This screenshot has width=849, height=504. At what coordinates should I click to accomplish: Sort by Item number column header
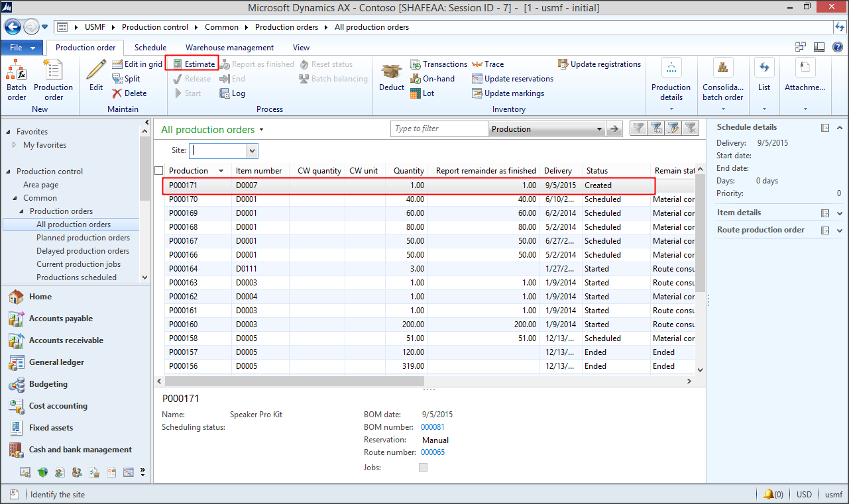tap(259, 171)
